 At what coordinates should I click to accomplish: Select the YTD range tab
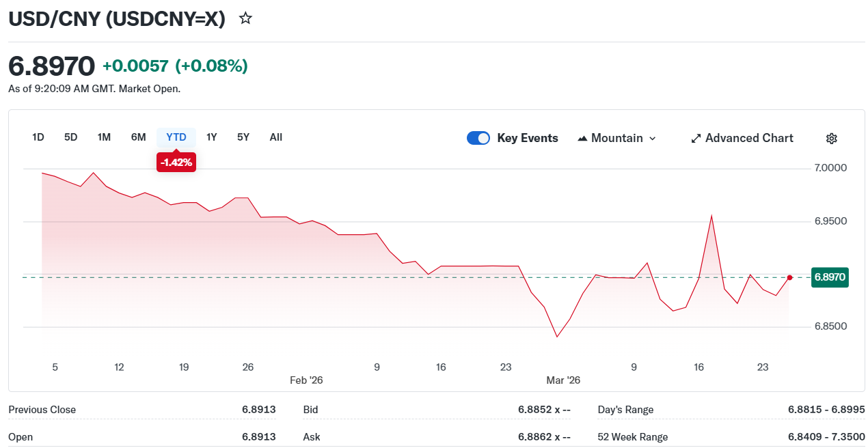coord(176,137)
